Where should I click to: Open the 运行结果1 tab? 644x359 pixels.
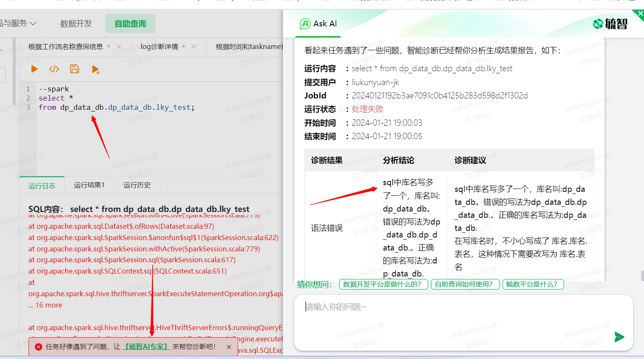click(x=89, y=185)
